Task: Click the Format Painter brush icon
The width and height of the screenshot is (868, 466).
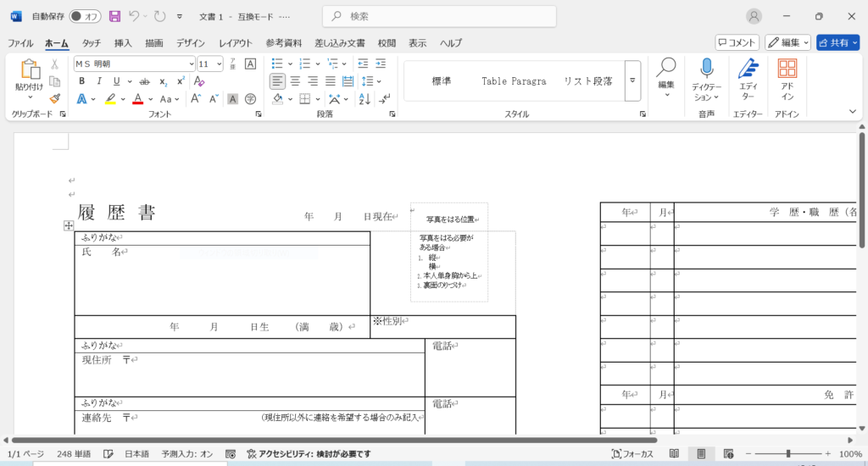Action: tap(55, 99)
